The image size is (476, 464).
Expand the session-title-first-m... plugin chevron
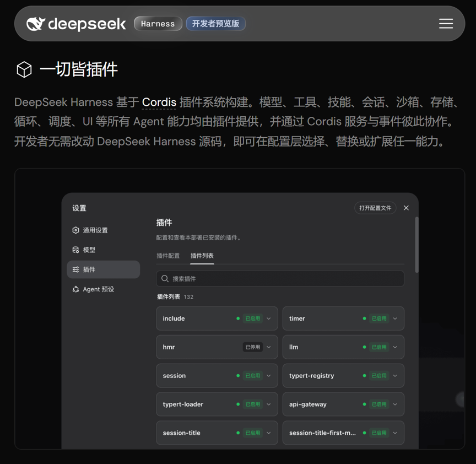[x=395, y=433]
